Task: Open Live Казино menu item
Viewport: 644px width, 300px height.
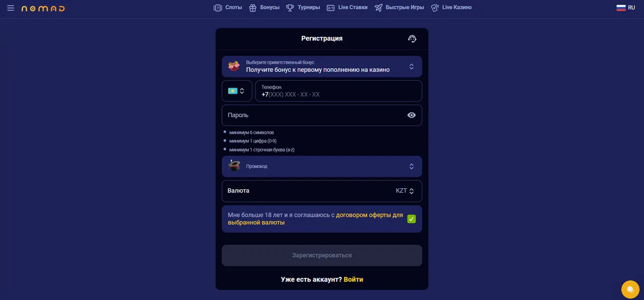Action: (451, 8)
